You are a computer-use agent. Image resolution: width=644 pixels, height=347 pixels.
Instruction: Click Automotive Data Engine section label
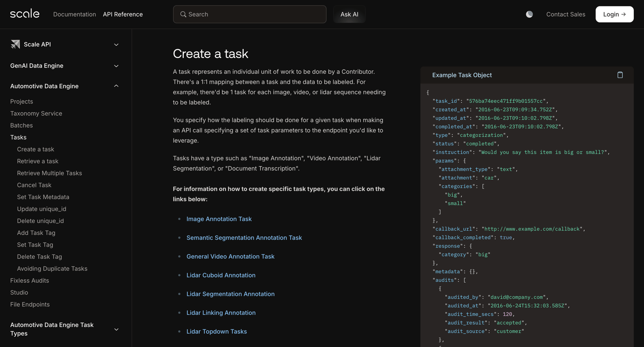pyautogui.click(x=44, y=86)
